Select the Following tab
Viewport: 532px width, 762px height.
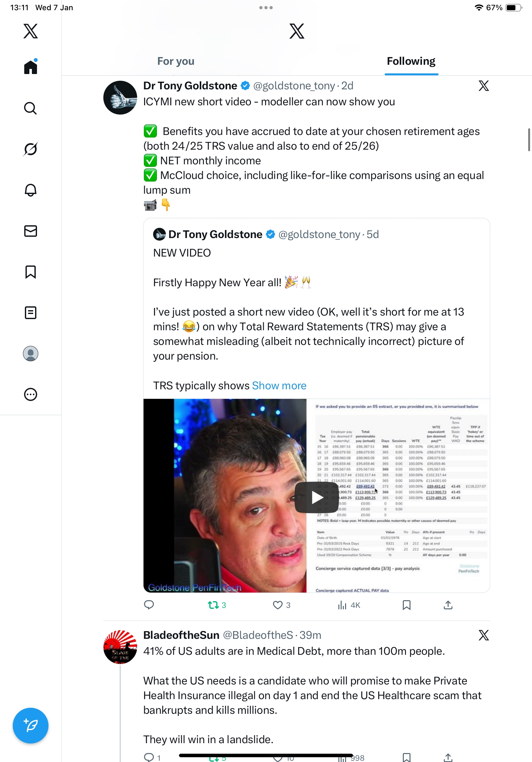411,61
